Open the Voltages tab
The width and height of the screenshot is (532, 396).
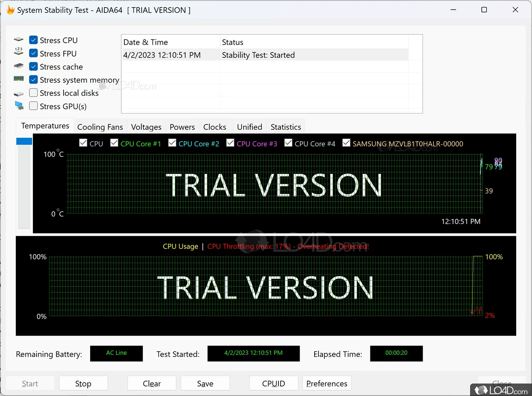(x=146, y=127)
